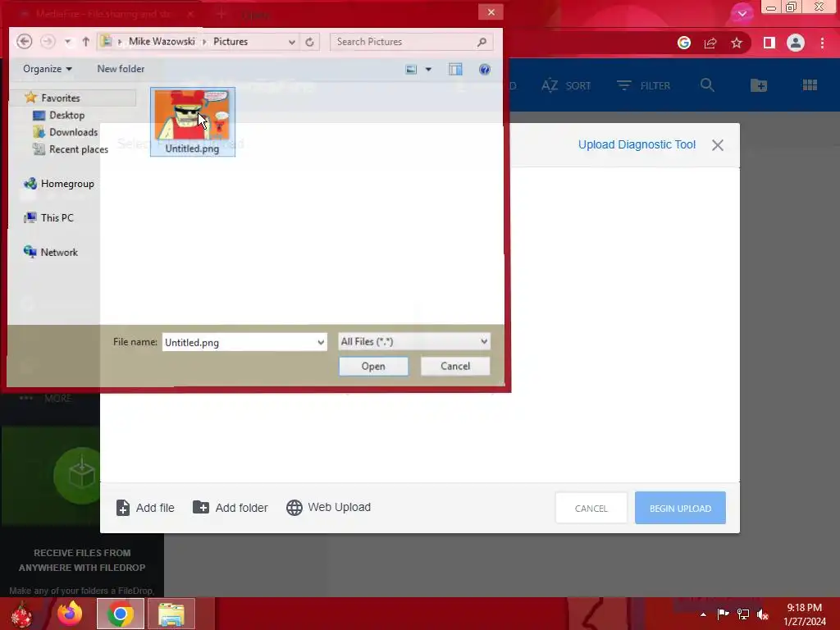
Task: Switch to Chrome in the taskbar
Action: [x=120, y=614]
